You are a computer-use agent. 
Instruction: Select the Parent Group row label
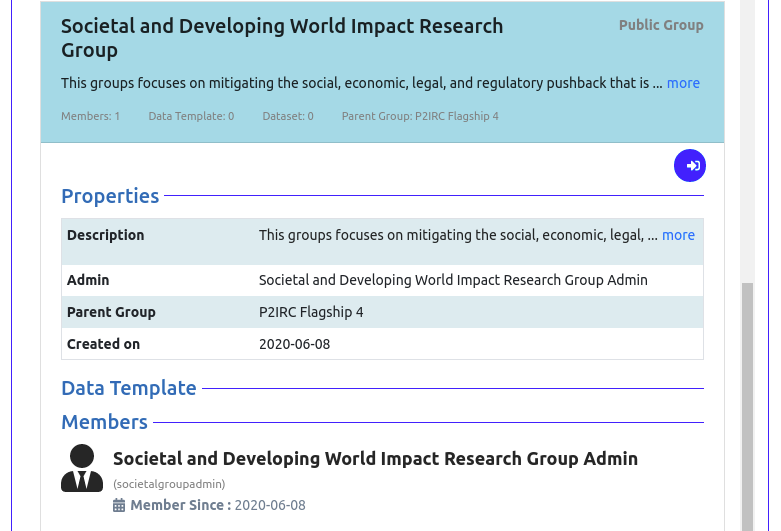point(111,312)
